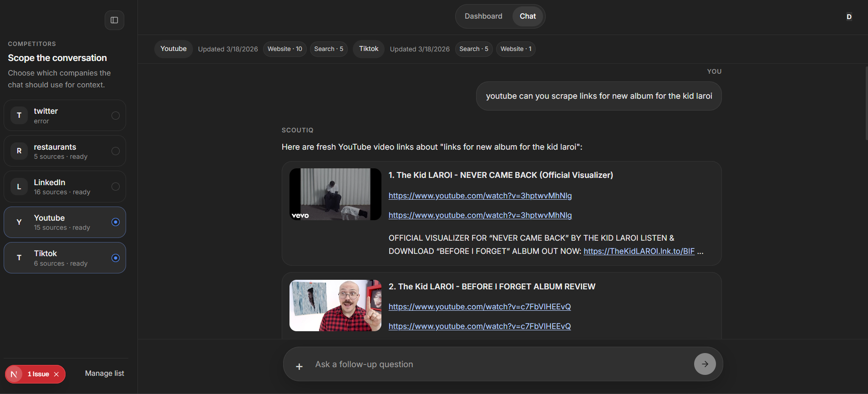Open first NEVER CAME BACK youtube link
868x394 pixels.
480,196
